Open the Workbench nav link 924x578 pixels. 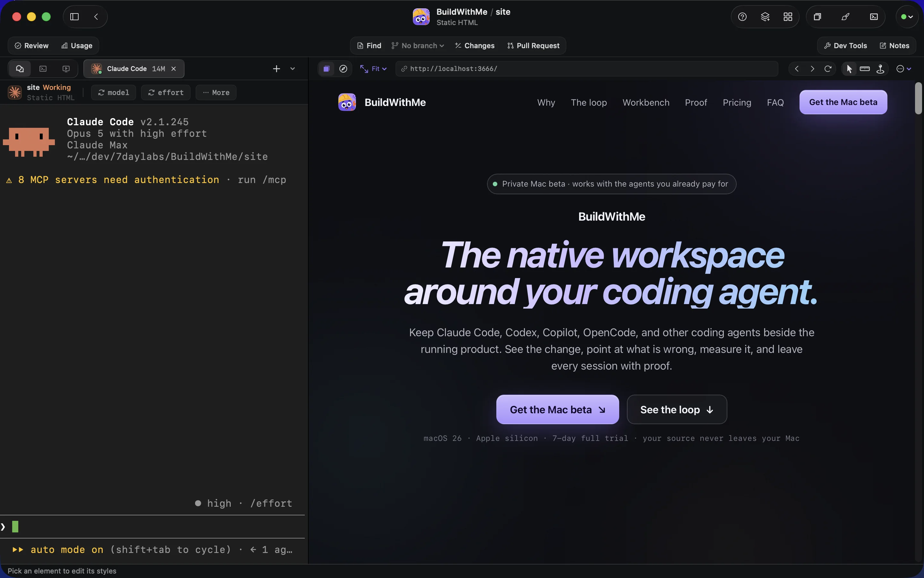pos(646,102)
